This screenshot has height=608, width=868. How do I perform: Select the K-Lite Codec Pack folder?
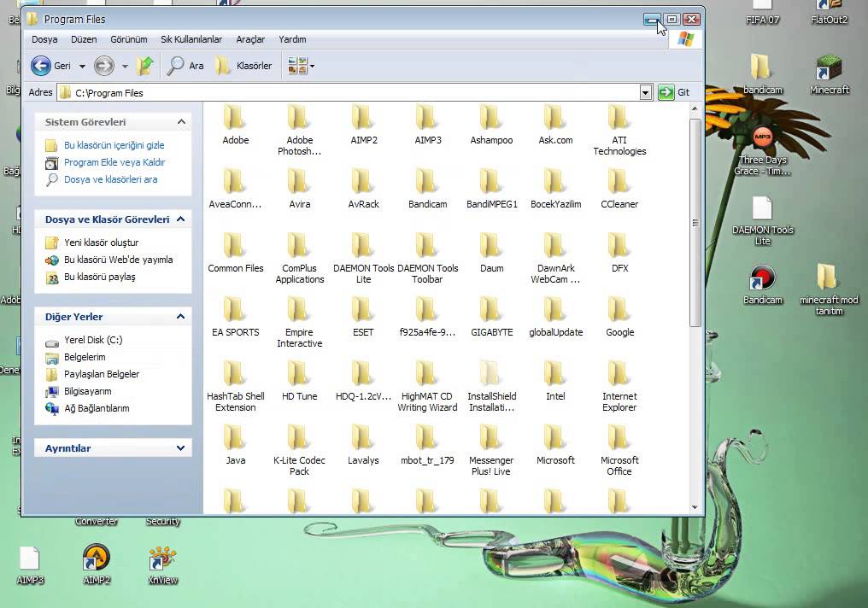[300, 452]
